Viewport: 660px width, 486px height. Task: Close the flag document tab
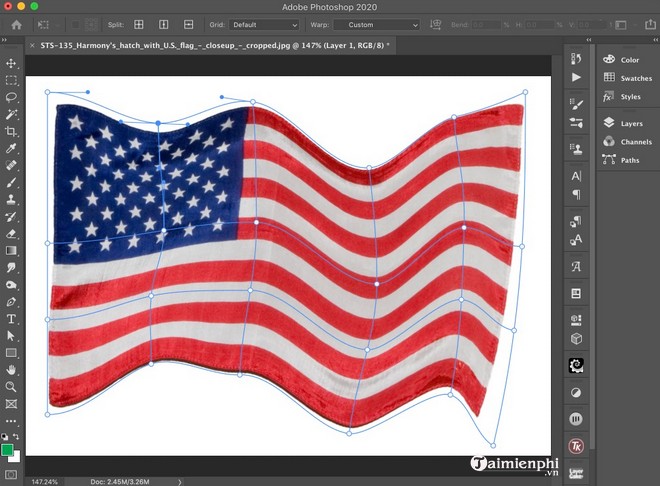pos(32,45)
